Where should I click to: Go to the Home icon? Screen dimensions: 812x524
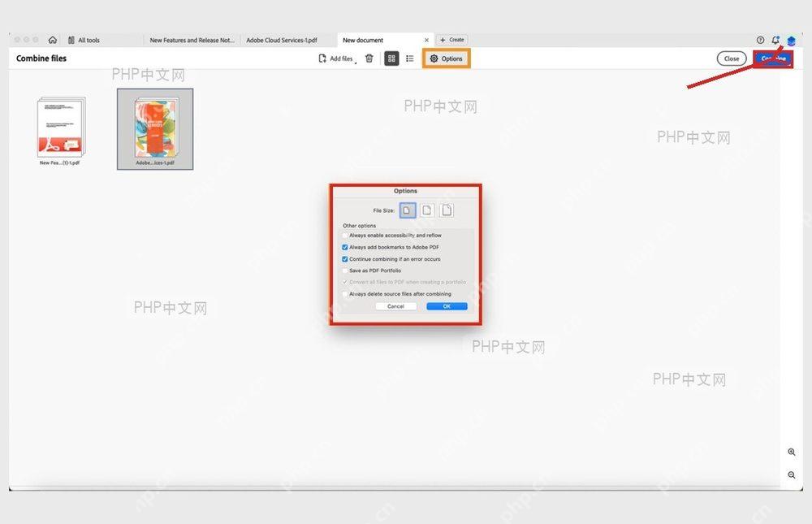tap(52, 40)
